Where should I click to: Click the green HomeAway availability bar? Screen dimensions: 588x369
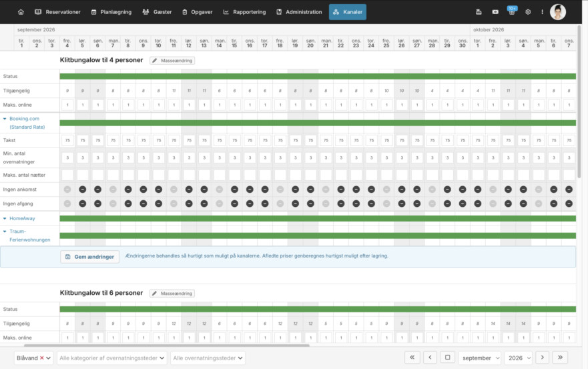(x=318, y=218)
